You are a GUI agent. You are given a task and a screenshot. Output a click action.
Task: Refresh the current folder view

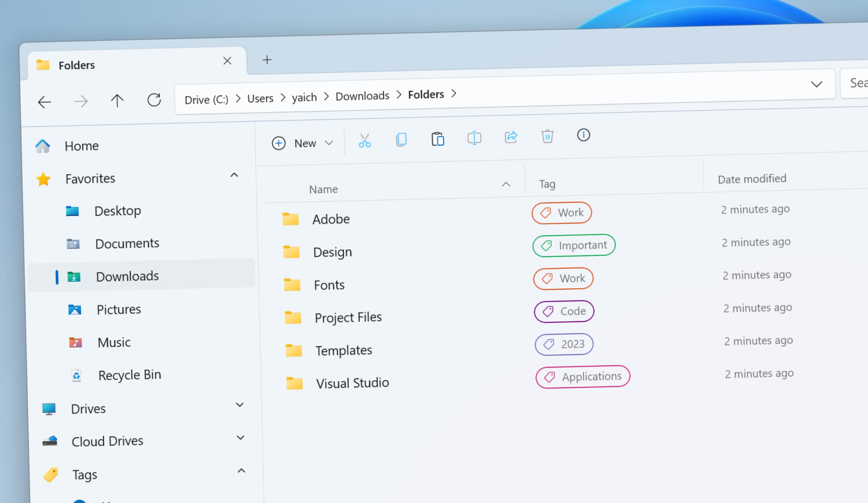[x=154, y=100]
